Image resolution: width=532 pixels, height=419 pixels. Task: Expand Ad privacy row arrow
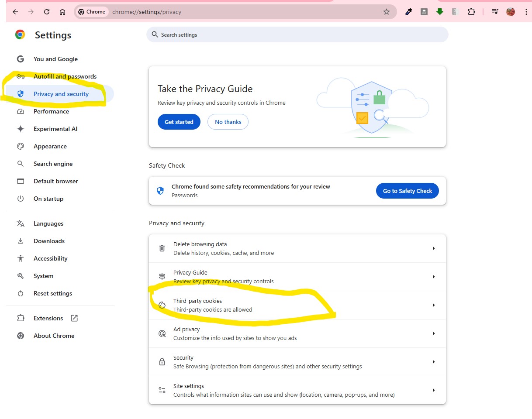(434, 333)
